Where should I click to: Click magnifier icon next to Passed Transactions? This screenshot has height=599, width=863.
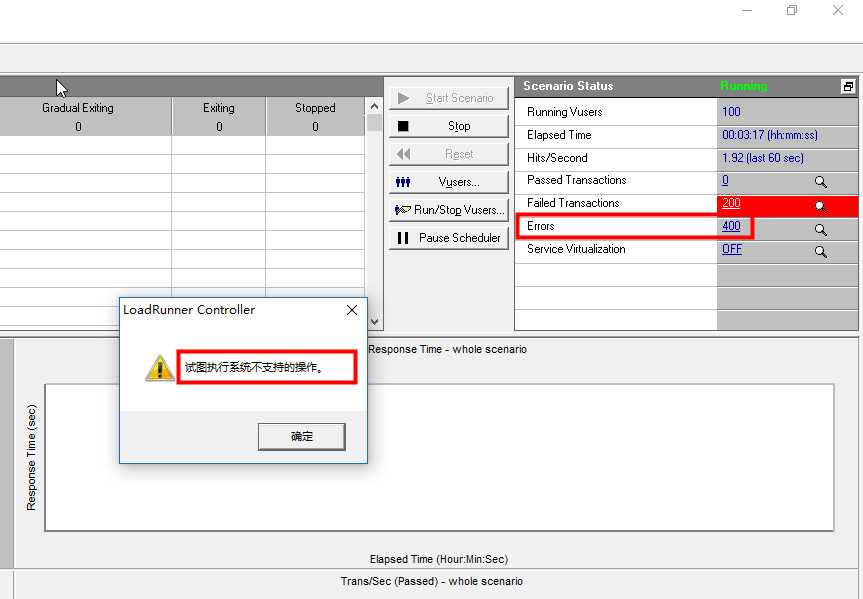click(821, 182)
